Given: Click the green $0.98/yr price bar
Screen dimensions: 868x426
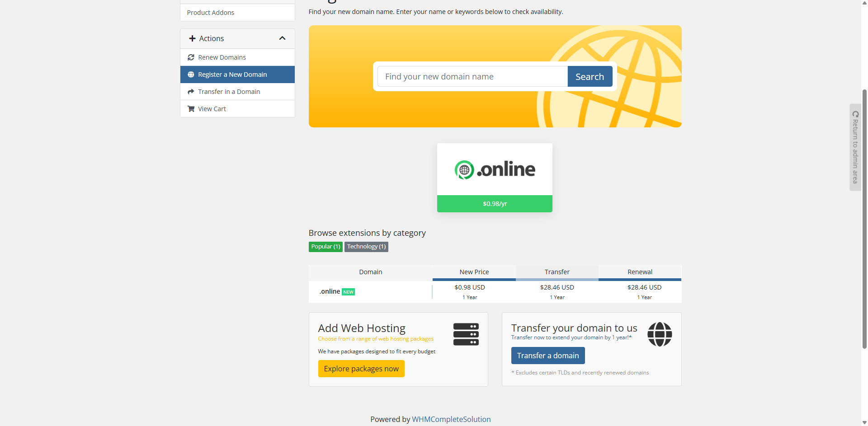Looking at the screenshot, I should click(x=495, y=204).
